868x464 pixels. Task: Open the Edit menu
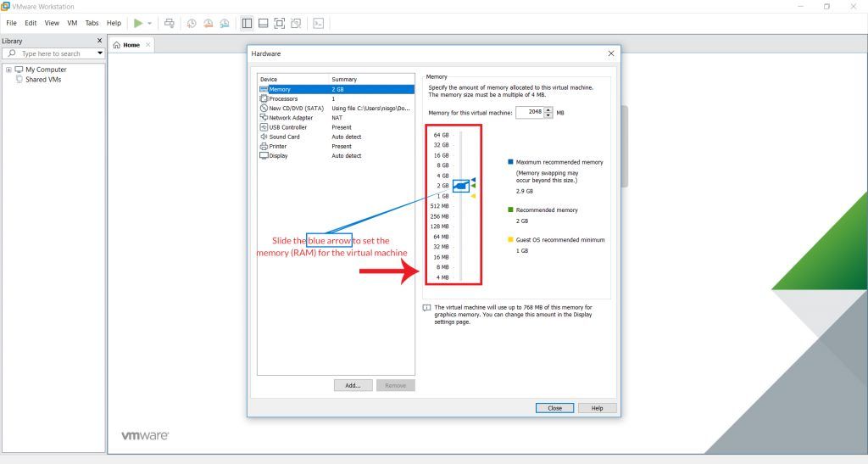31,23
